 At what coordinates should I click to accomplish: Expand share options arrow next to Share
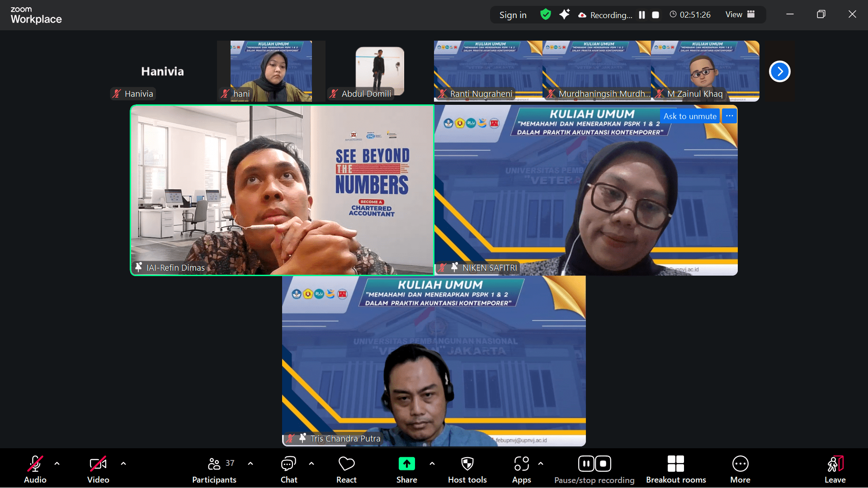coord(432,464)
